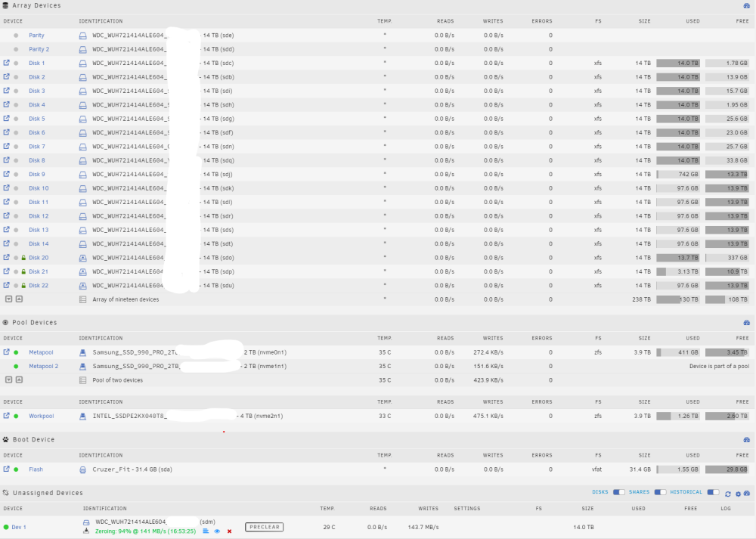Screen dimensions: 756x539
Task: Open the Workpool link
Action: (42, 416)
